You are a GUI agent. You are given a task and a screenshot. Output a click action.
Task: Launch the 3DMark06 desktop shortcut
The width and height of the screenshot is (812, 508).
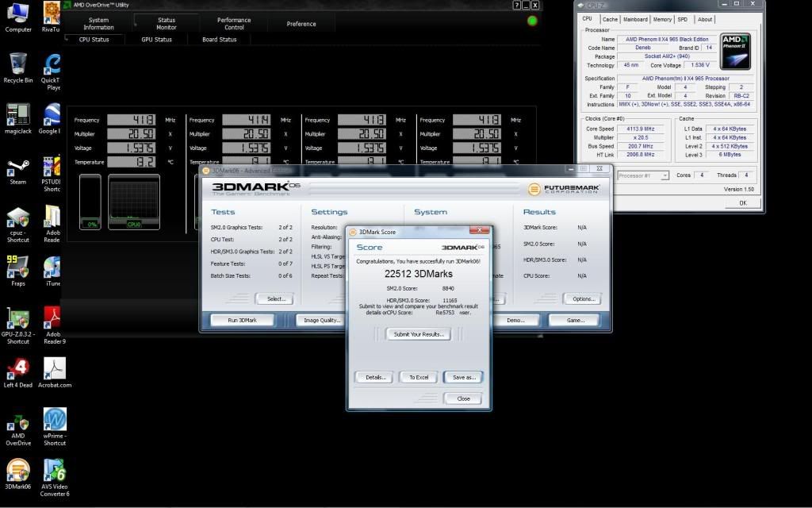point(18,474)
